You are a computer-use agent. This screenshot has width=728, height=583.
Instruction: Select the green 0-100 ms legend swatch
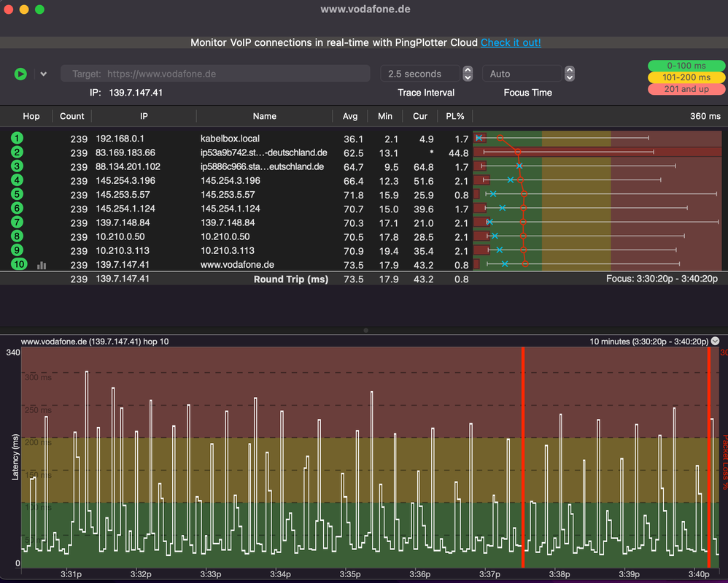(x=686, y=66)
